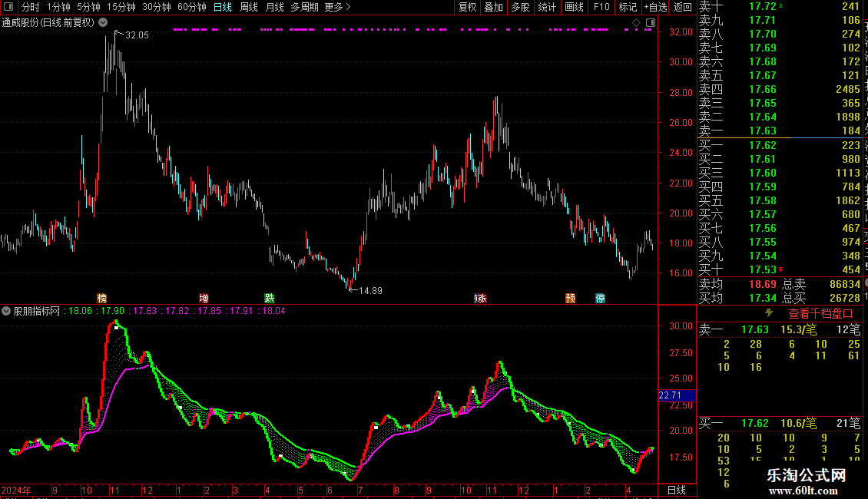868x499 pixels.
Task: Click the 买八 17.55 order row
Action: (780, 242)
